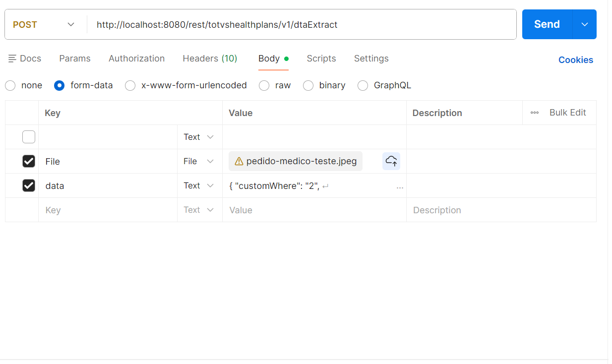Expand the Send button dropdown arrow
This screenshot has height=364, width=612.
(585, 24)
